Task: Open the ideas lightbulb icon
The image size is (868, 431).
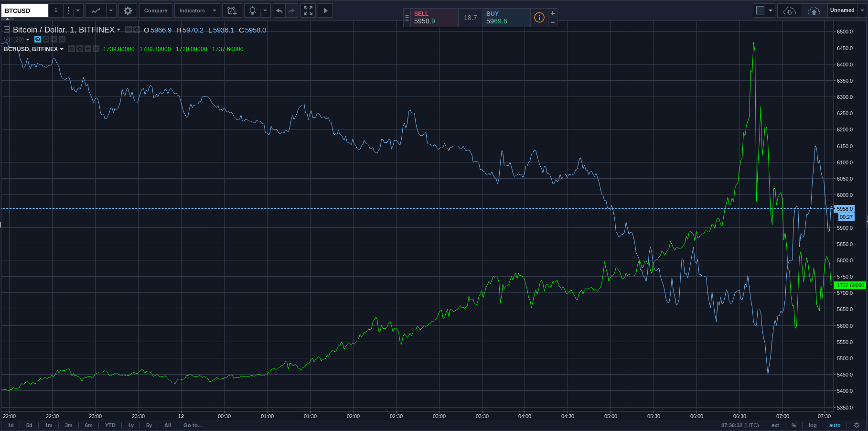Action: (x=252, y=11)
